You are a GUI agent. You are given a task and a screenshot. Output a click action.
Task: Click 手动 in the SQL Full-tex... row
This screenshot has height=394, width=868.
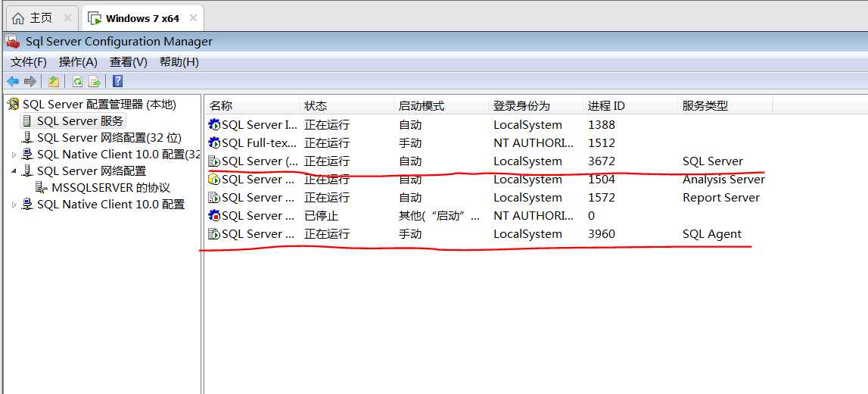410,143
